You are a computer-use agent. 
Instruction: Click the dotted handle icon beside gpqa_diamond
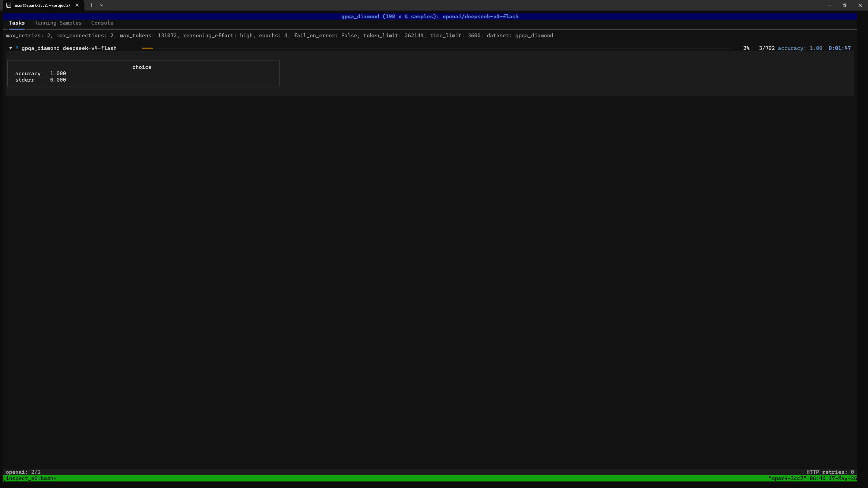pyautogui.click(x=17, y=48)
